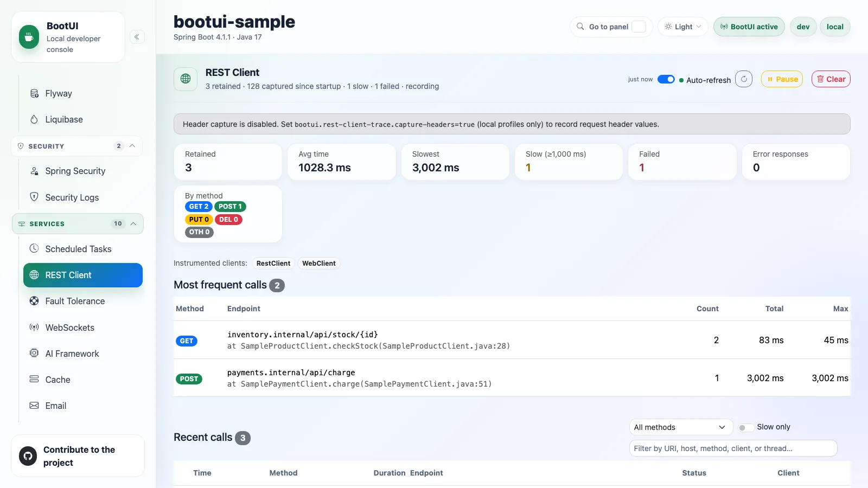Click the Go to panel search button
868x488 pixels.
click(x=611, y=27)
